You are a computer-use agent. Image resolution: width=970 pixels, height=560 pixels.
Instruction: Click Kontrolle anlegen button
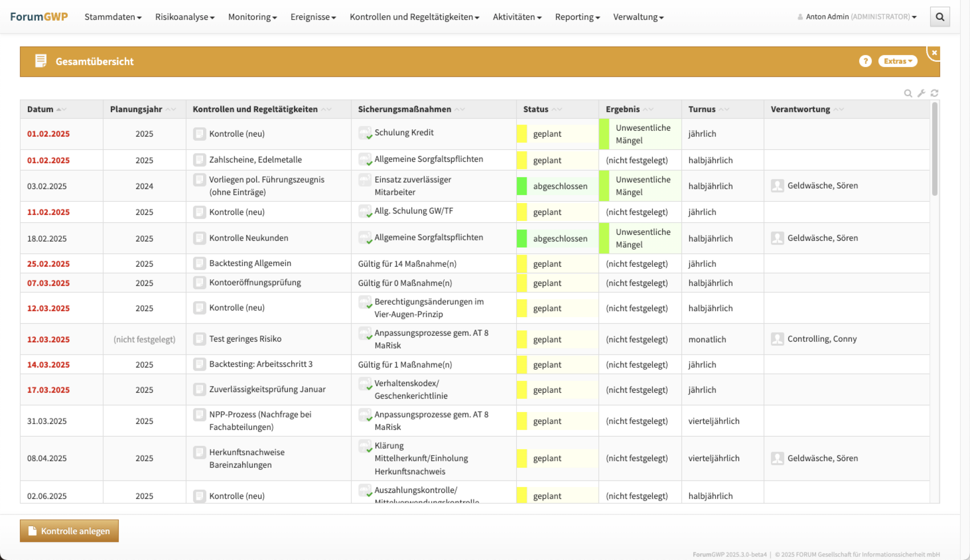point(69,531)
